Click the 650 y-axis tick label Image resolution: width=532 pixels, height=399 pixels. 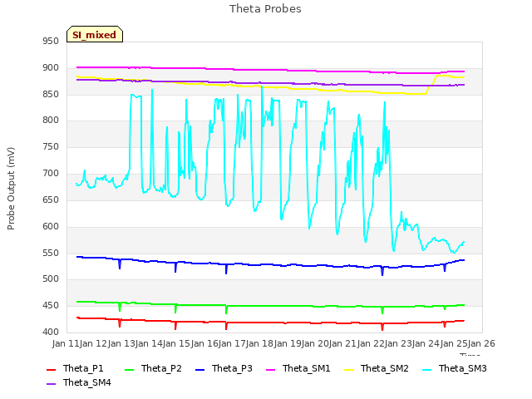pos(51,199)
